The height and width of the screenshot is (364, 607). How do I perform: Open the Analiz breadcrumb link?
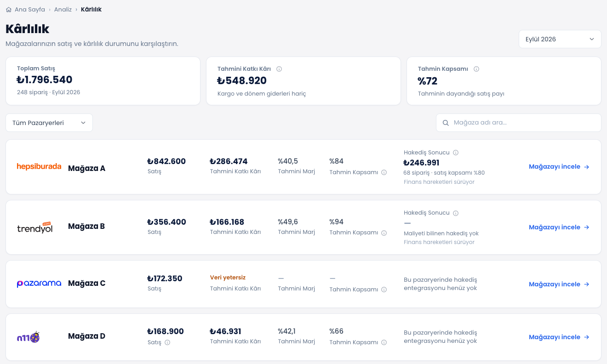pyautogui.click(x=63, y=9)
